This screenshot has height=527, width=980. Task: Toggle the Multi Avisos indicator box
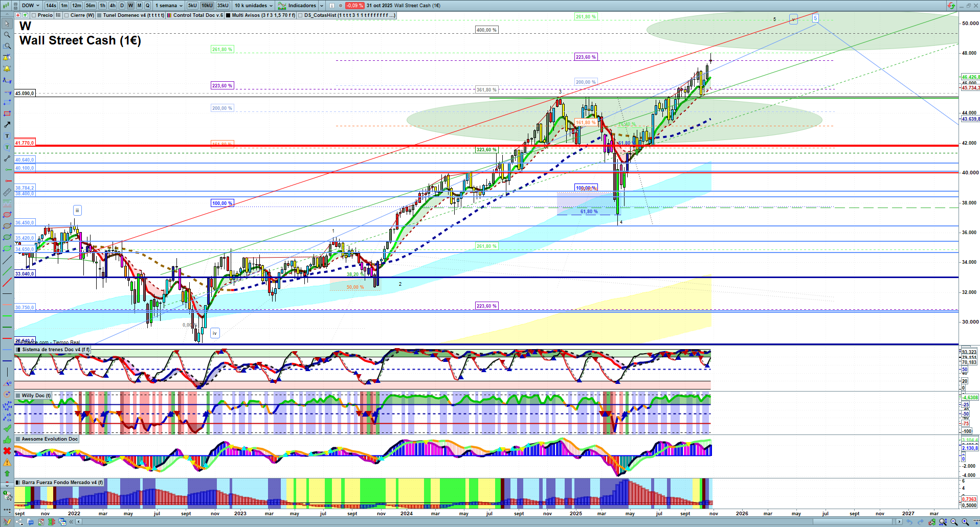[228, 15]
